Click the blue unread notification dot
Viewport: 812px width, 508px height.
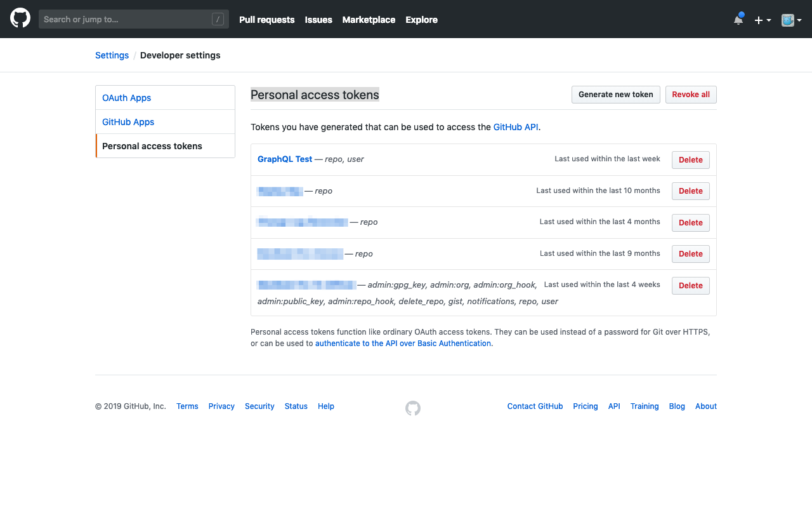point(742,13)
